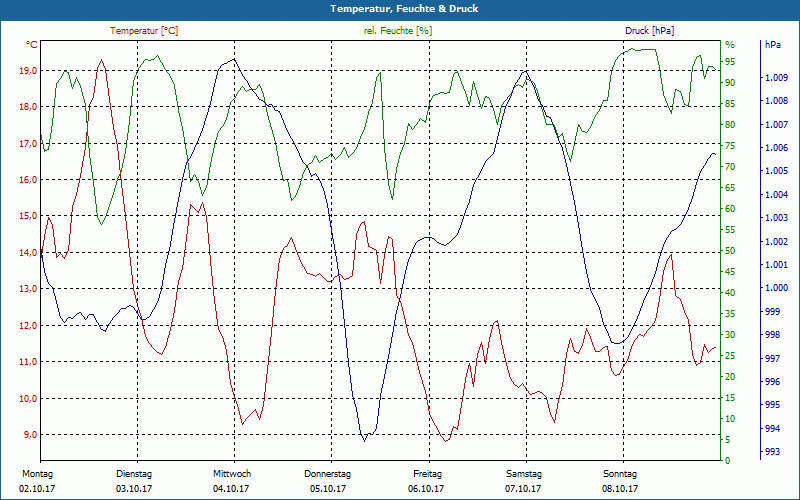Click the chart title 'Temperatur, Feuchte & Druck'
Image resolution: width=800 pixels, height=500 pixels.
click(404, 9)
